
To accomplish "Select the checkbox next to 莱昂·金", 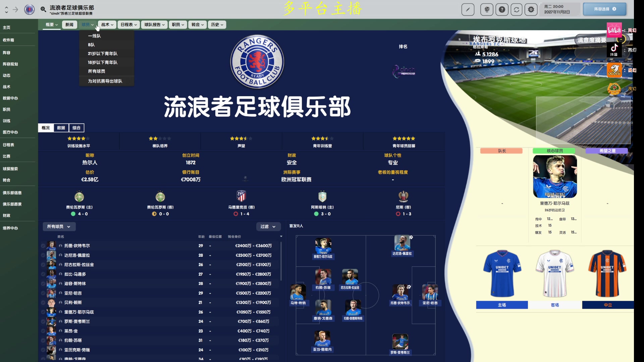I will (43, 331).
